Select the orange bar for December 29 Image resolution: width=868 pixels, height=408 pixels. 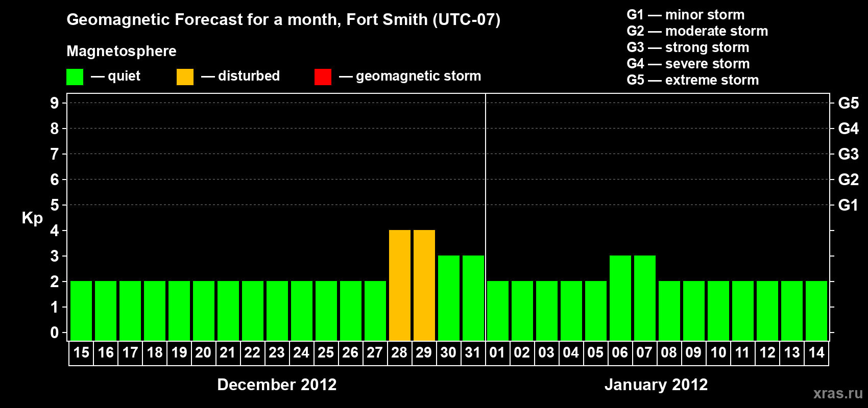[424, 285]
